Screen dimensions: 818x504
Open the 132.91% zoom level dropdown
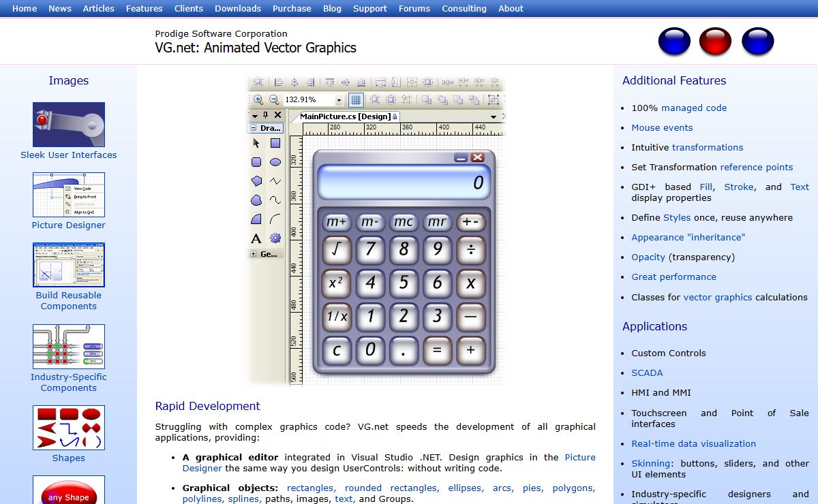tap(339, 100)
